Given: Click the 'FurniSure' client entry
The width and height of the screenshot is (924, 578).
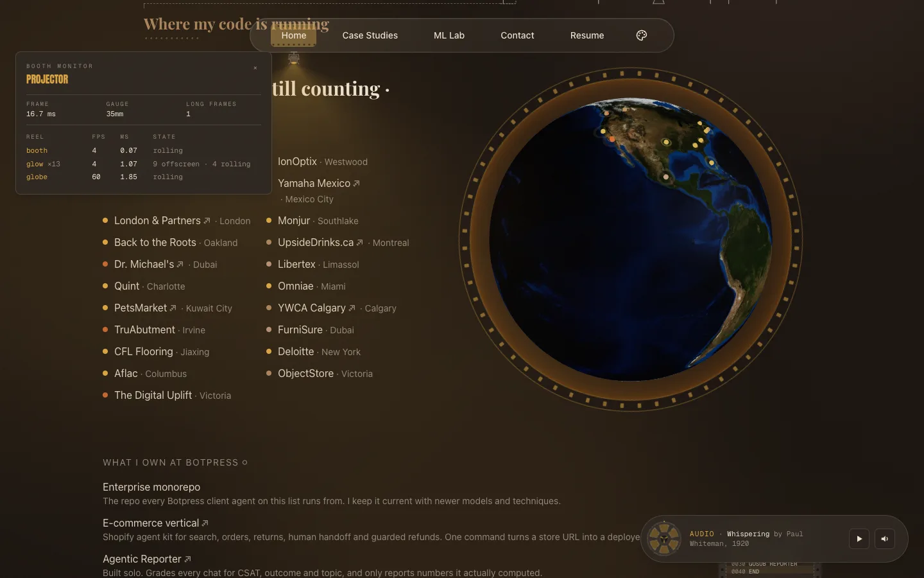Looking at the screenshot, I should [310, 330].
